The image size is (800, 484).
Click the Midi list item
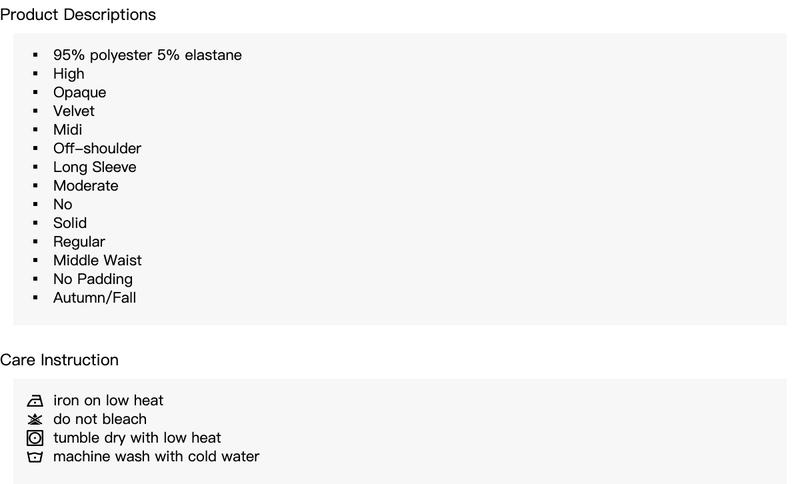68,130
